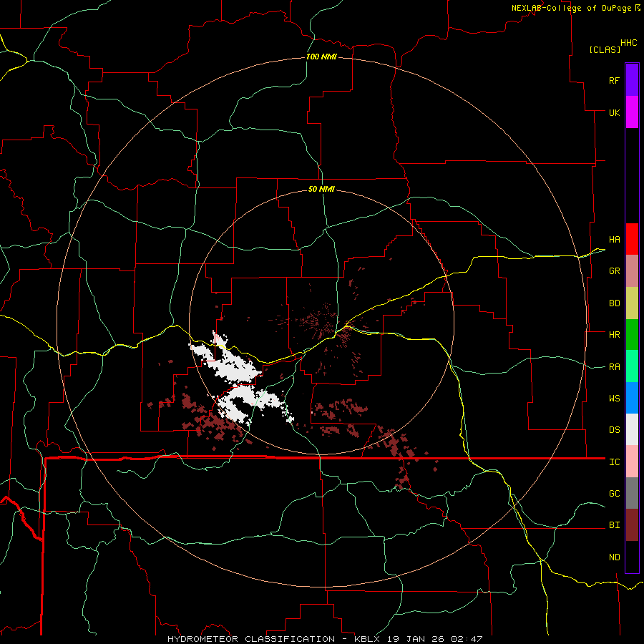Screen dimensions: 644x644
Task: Select the GR graupel color swatch
Action: pos(632,271)
